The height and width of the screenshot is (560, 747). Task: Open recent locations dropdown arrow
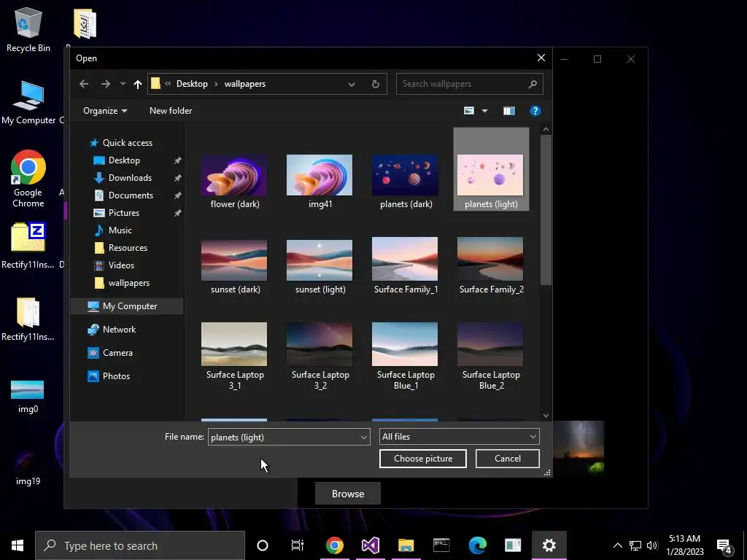pos(123,84)
